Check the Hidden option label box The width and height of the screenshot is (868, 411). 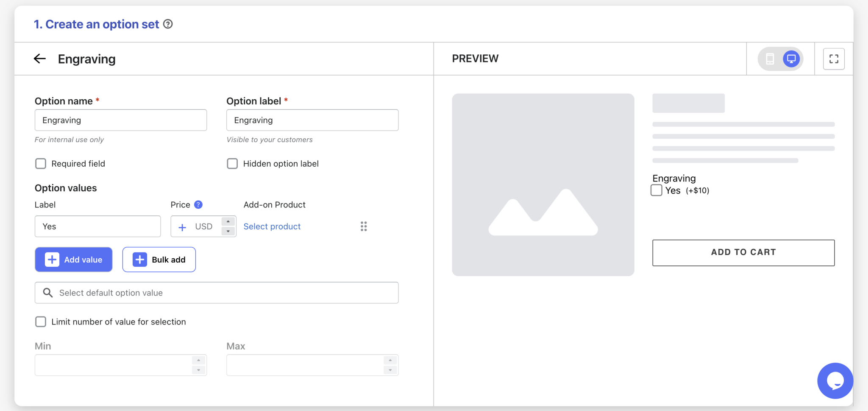232,163
